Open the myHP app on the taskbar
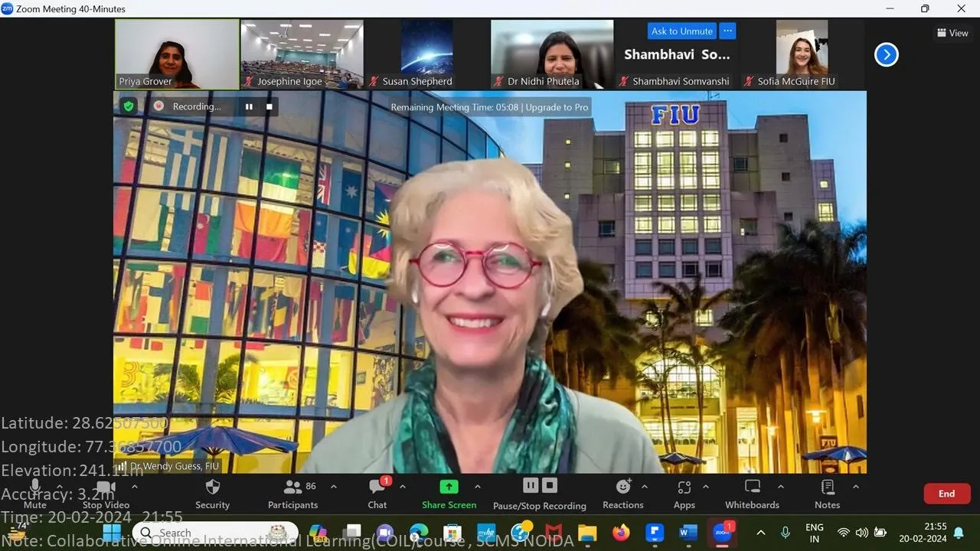The height and width of the screenshot is (551, 980). (486, 532)
